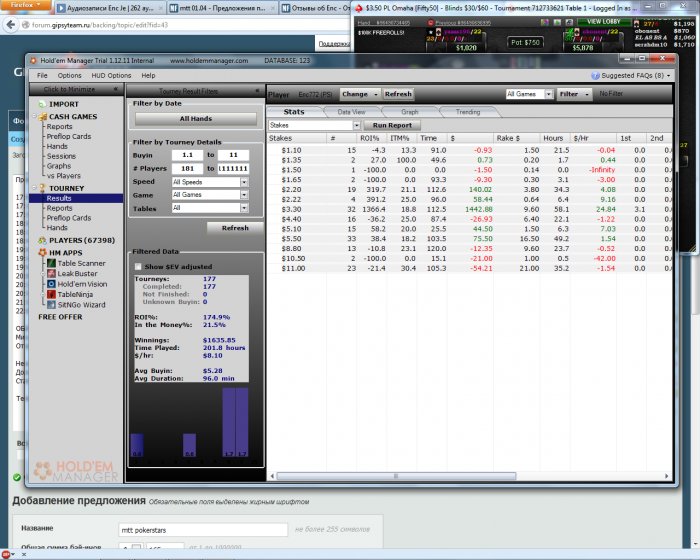The height and width of the screenshot is (560, 700).
Task: Click Refresh in the filter panel
Action: tap(235, 228)
